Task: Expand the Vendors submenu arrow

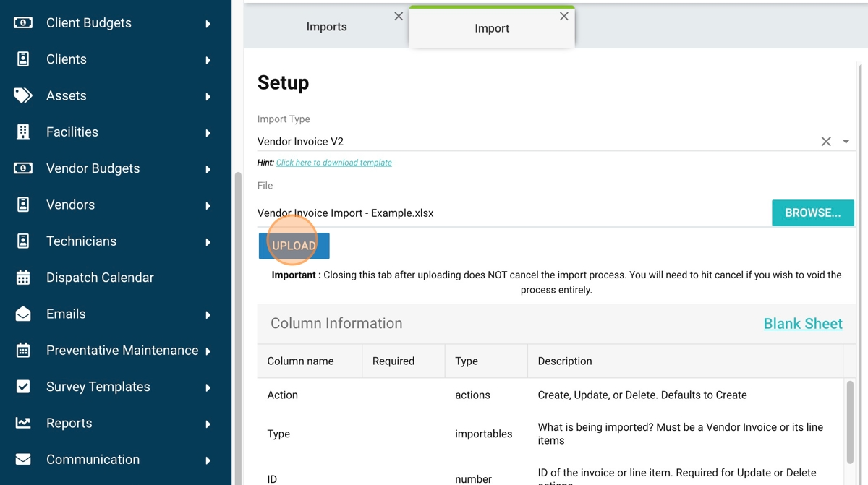Action: click(x=208, y=205)
